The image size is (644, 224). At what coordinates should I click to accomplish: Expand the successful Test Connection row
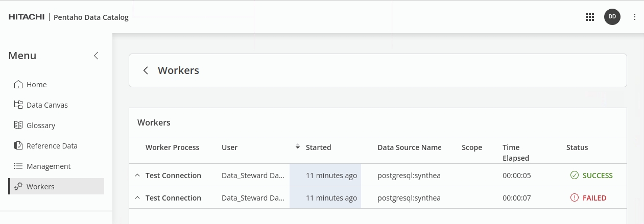pyautogui.click(x=137, y=176)
